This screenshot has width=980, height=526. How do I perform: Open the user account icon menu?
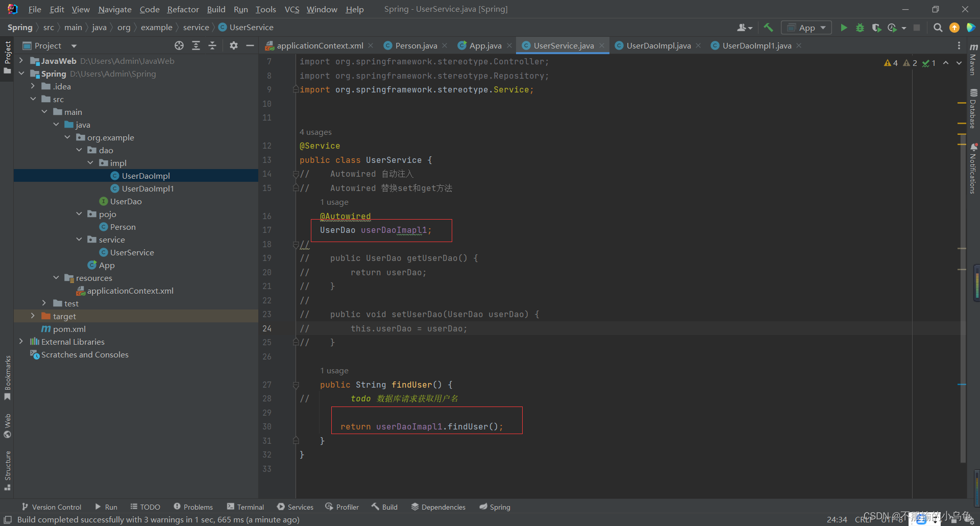pyautogui.click(x=744, y=28)
